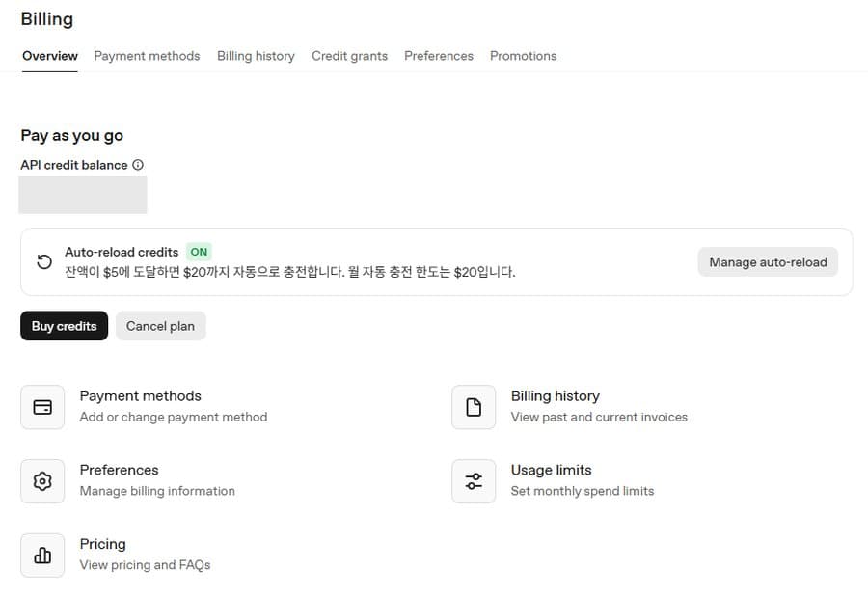Select the Preferences tab
868x597 pixels.
coord(439,56)
